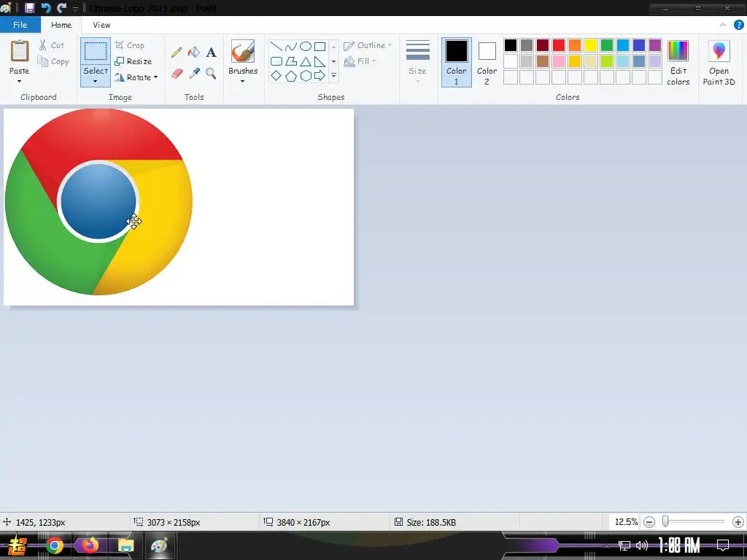
Task: Open Customize Quick Access Toolbar dropdown
Action: click(75, 9)
